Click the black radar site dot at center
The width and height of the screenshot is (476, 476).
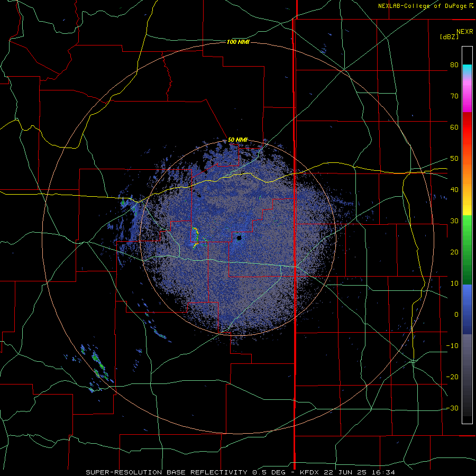click(239, 237)
